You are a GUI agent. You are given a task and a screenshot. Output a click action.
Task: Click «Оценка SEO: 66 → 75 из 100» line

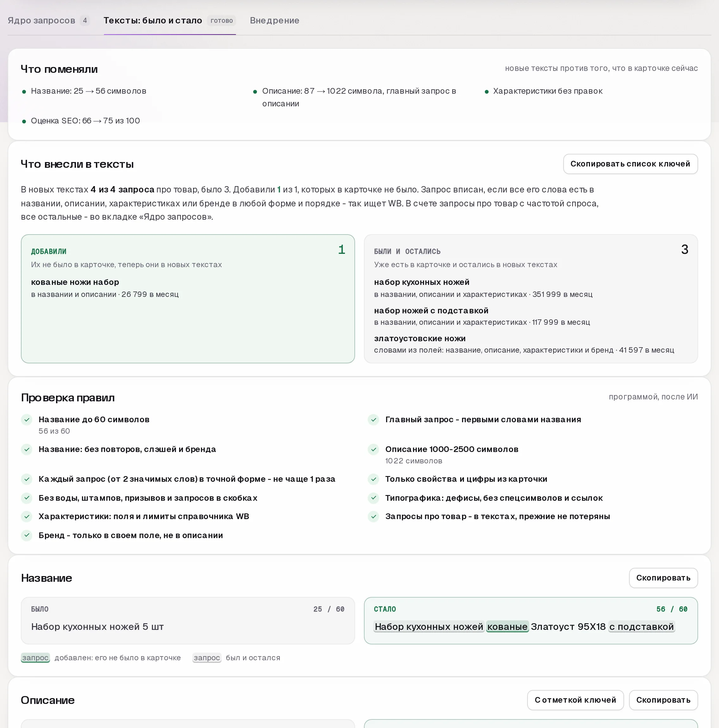coord(85,121)
